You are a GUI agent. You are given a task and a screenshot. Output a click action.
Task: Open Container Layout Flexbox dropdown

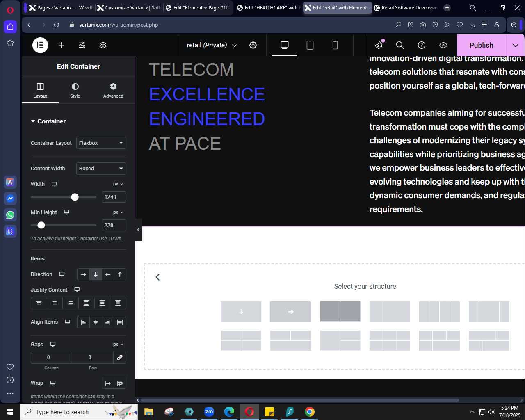101,143
